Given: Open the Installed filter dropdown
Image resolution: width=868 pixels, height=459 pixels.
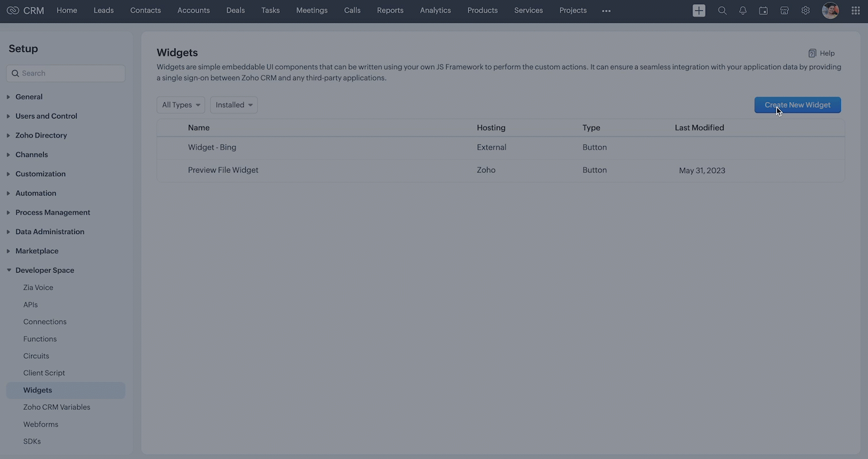Looking at the screenshot, I should click(x=234, y=105).
